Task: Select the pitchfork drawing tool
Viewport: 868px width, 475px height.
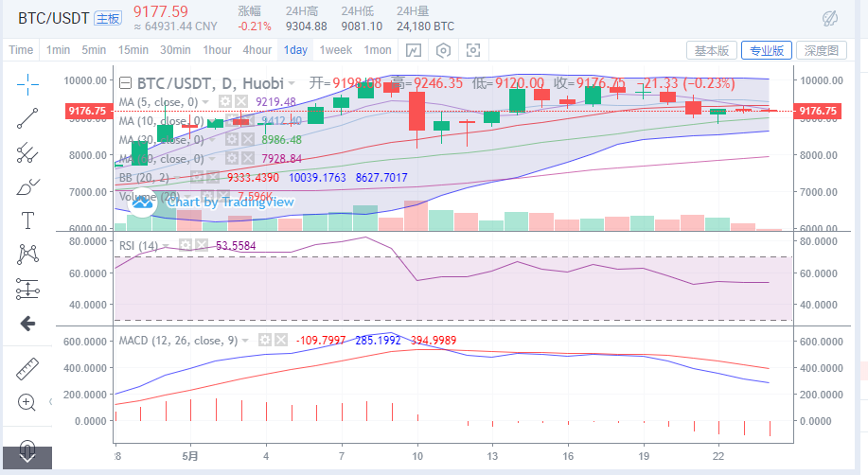Action: tap(27, 152)
